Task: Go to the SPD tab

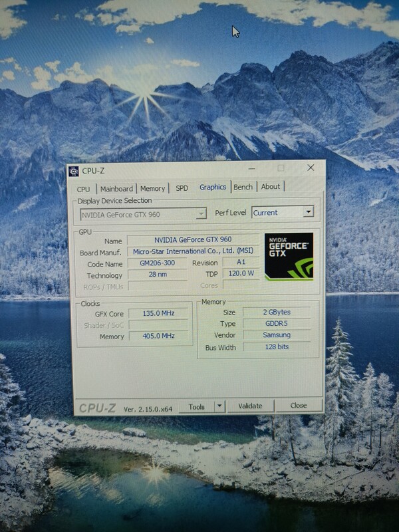Action: 182,188
